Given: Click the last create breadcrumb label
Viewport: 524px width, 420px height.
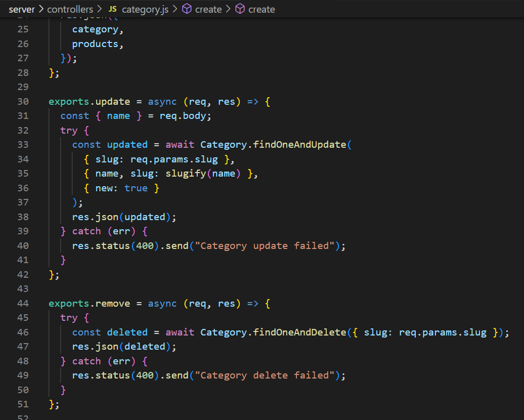Looking at the screenshot, I should [261, 9].
